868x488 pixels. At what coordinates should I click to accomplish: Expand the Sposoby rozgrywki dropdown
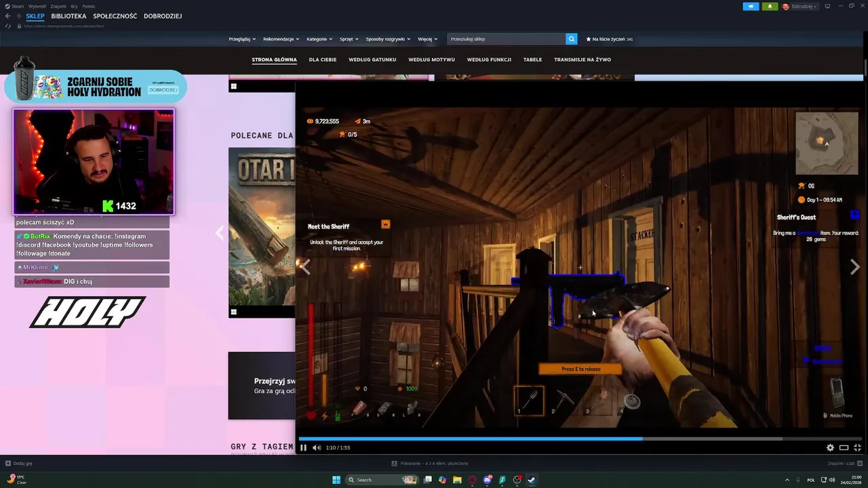tap(387, 39)
